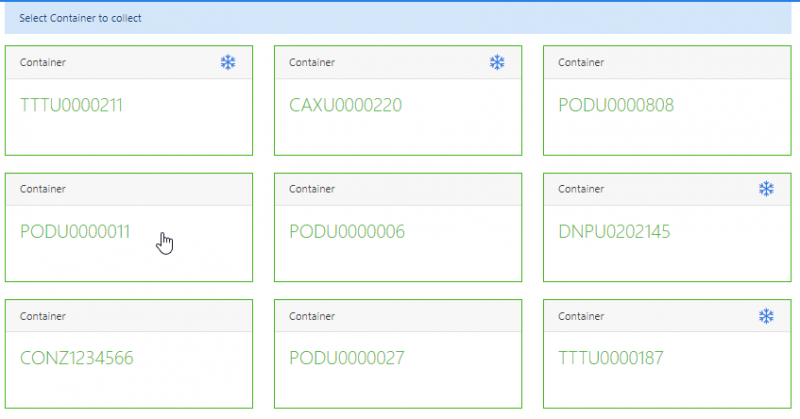800x419 pixels.
Task: Pick container number PODU0000027
Action: click(346, 358)
